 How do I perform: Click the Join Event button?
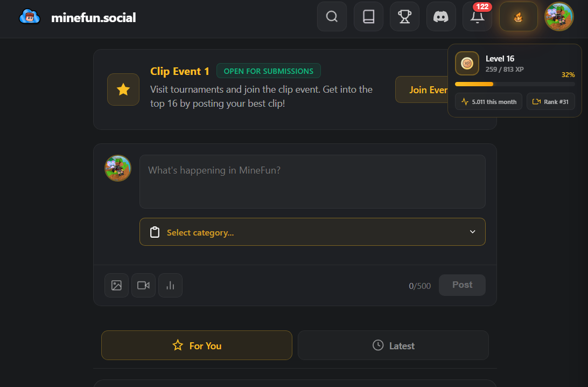point(422,89)
